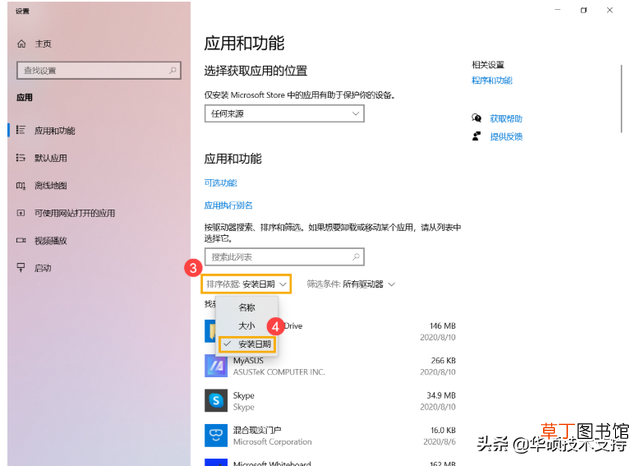Select the 可使用网站打开的应用 icon
Image resolution: width=640 pixels, height=466 pixels.
pos(20,213)
